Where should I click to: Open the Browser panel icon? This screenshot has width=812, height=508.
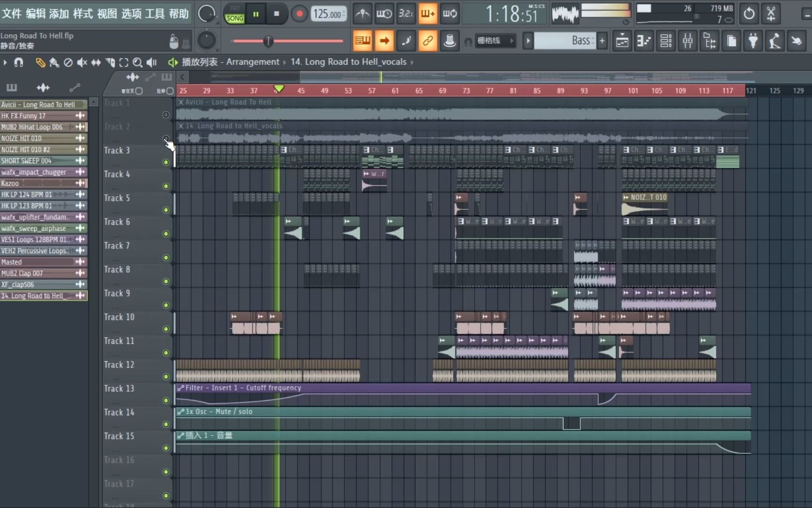click(710, 41)
